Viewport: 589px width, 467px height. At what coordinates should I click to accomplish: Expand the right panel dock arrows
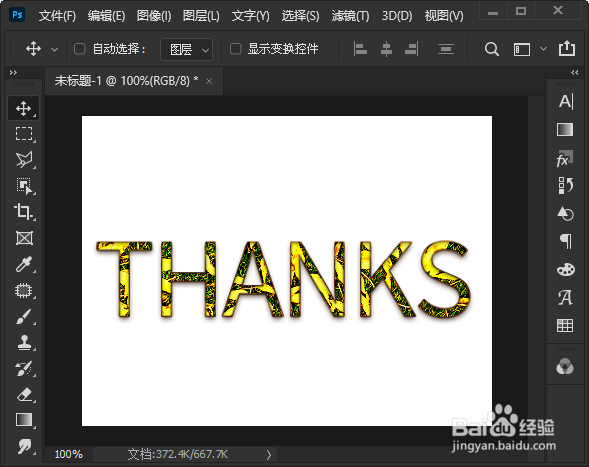575,73
